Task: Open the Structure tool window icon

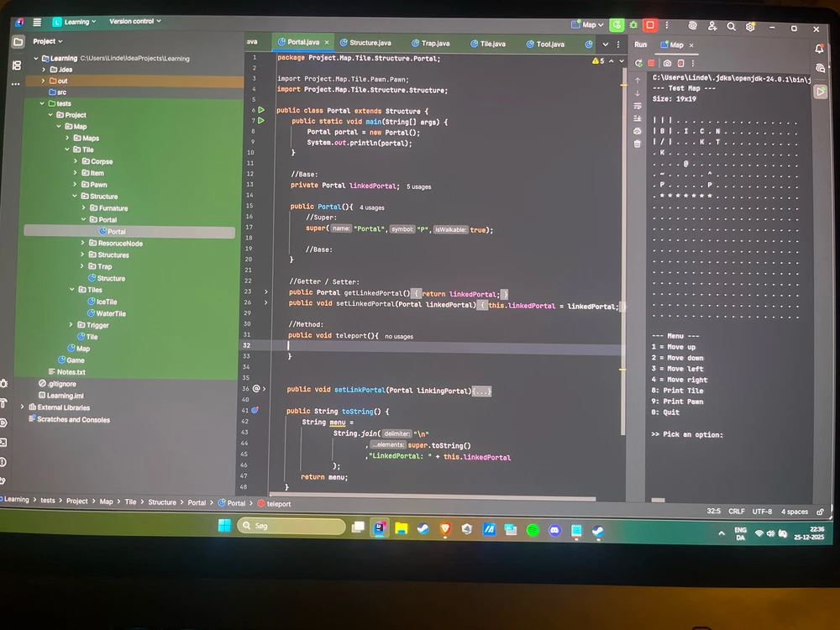Action: 17,65
